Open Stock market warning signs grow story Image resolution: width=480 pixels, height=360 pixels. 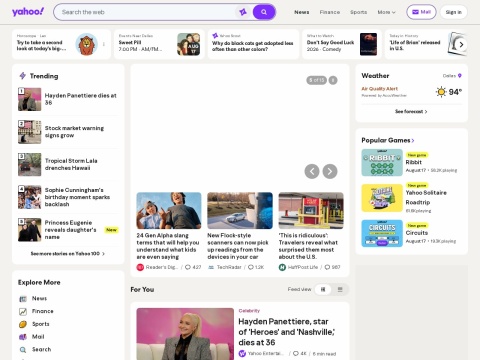(74, 132)
